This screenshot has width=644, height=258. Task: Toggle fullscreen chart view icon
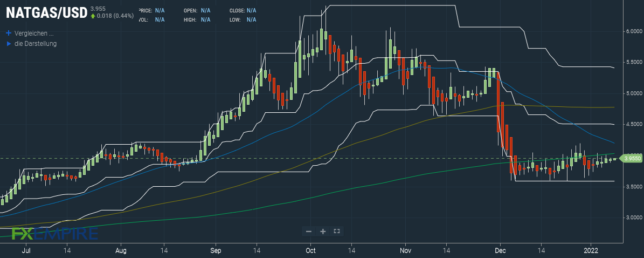337,231
